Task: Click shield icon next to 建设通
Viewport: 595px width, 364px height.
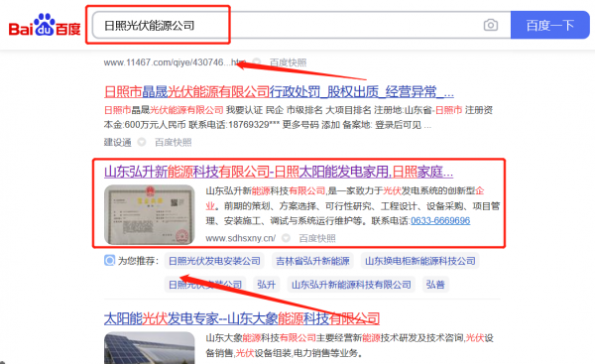Action: (142, 142)
